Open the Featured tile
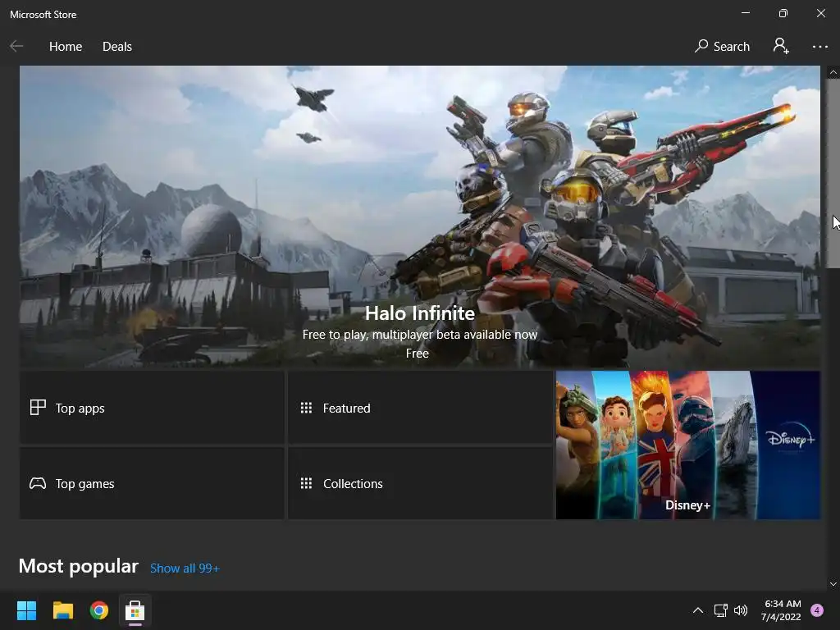This screenshot has width=840, height=630. [x=420, y=408]
